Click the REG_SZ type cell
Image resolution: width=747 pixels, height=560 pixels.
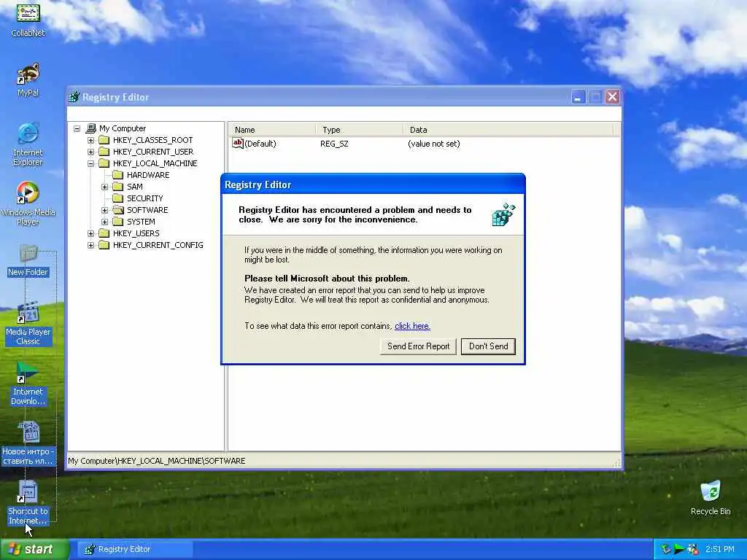click(x=334, y=144)
